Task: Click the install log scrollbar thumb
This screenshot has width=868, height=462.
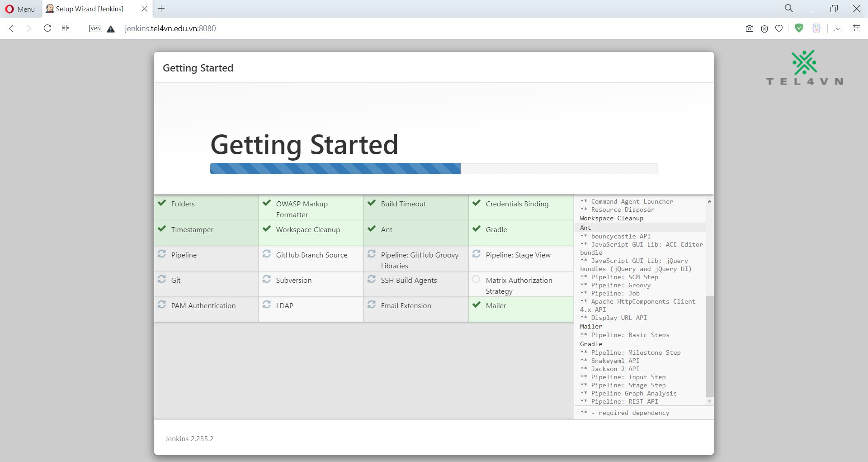Action: coord(709,346)
